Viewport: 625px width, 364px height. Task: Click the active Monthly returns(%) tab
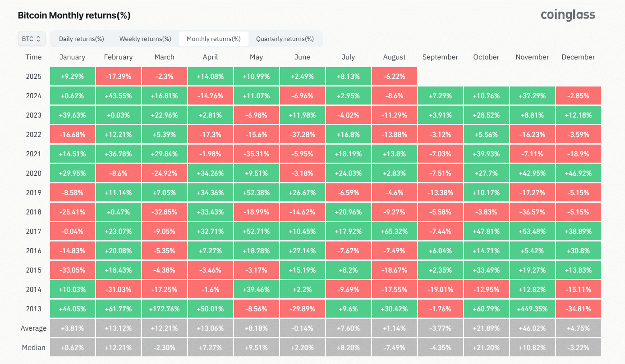(x=213, y=39)
